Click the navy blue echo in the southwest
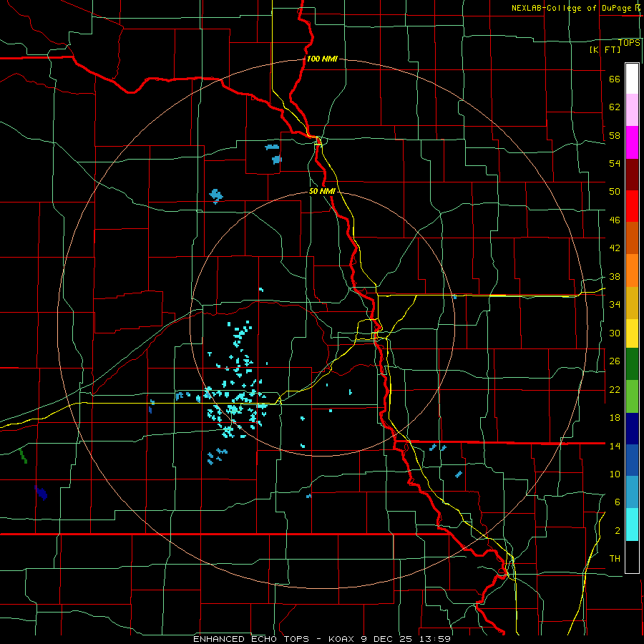Viewport: 644px width, 644px height. pos(41,493)
